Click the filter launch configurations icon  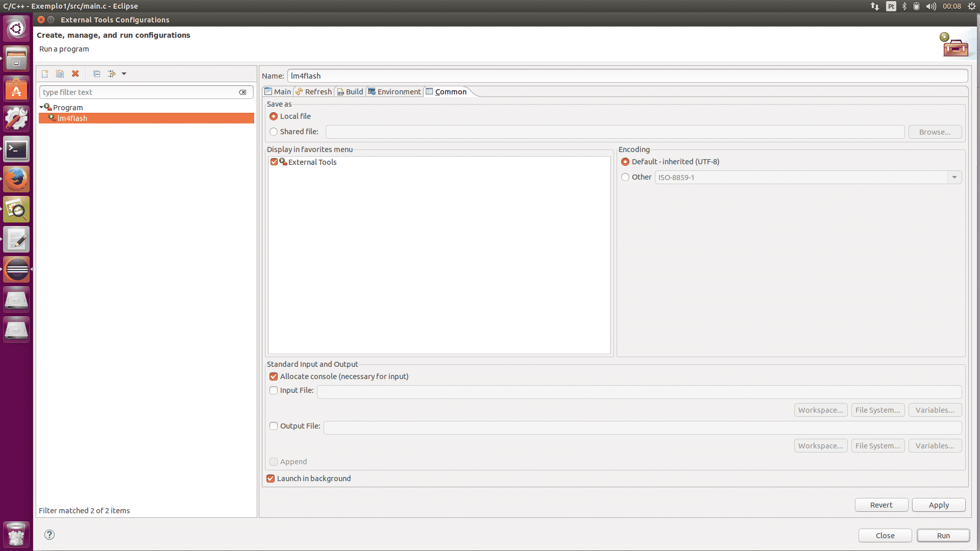coord(112,73)
